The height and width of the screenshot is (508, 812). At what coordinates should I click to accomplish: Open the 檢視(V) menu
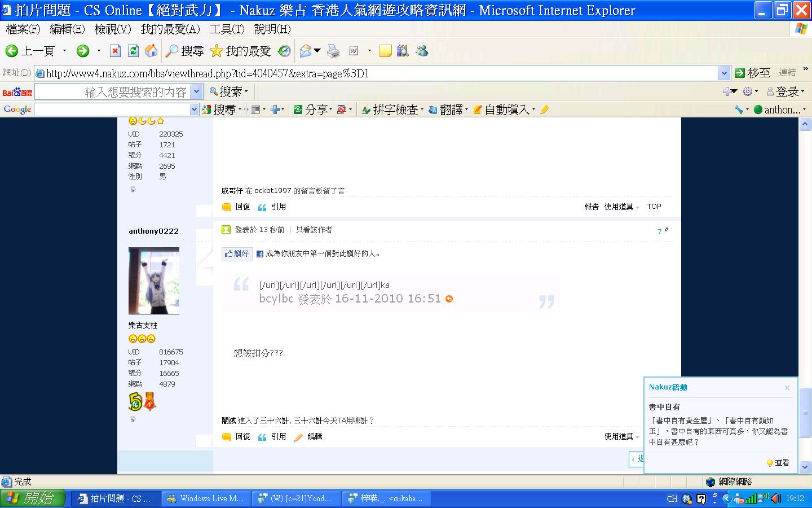click(113, 29)
